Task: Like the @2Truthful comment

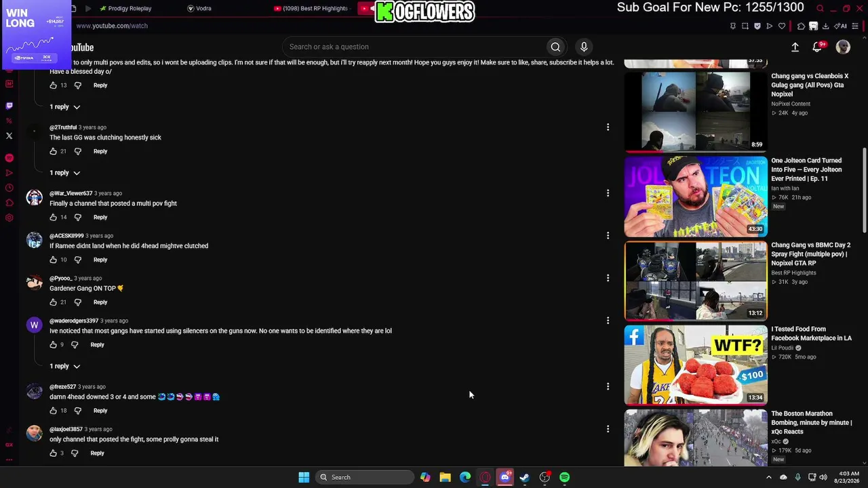Action: coord(53,151)
